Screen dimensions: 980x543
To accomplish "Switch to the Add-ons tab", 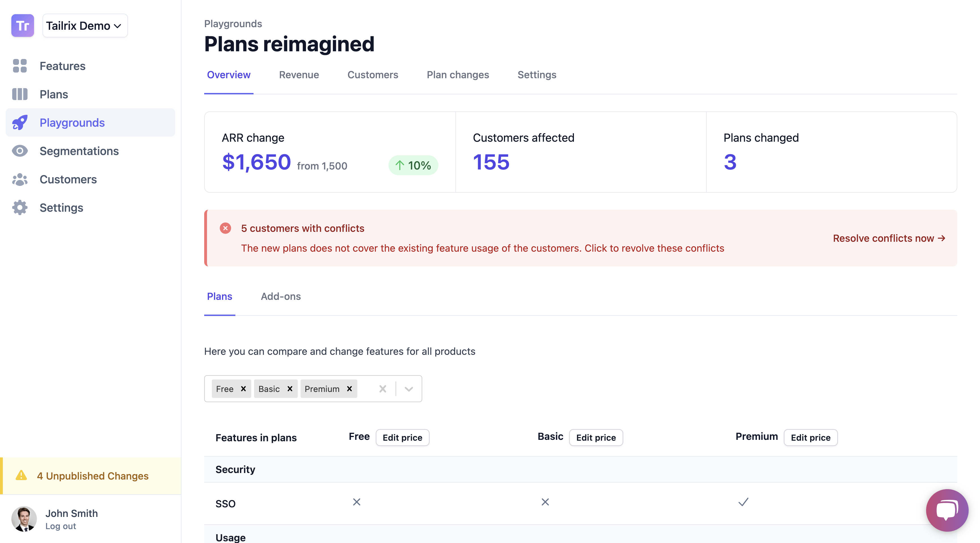I will point(281,296).
